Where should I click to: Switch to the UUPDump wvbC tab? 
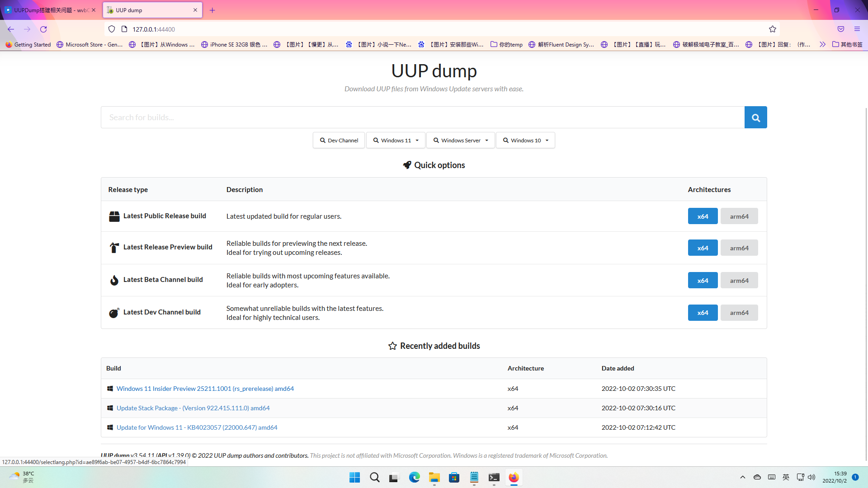pos(50,10)
